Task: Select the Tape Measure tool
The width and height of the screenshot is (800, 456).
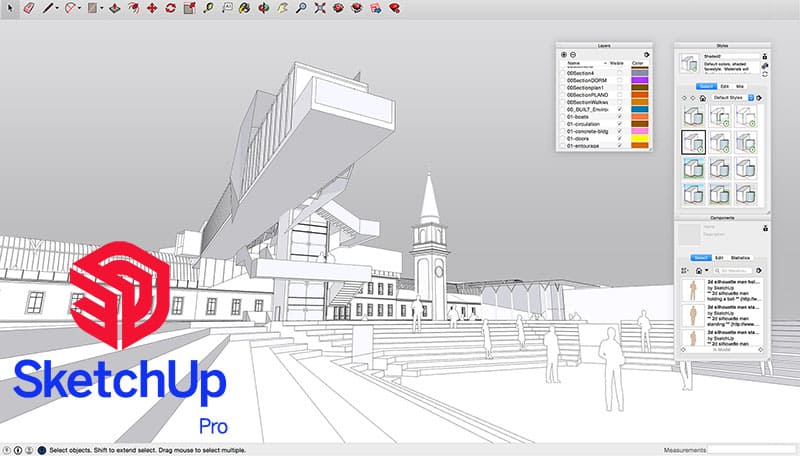Action: point(208,8)
